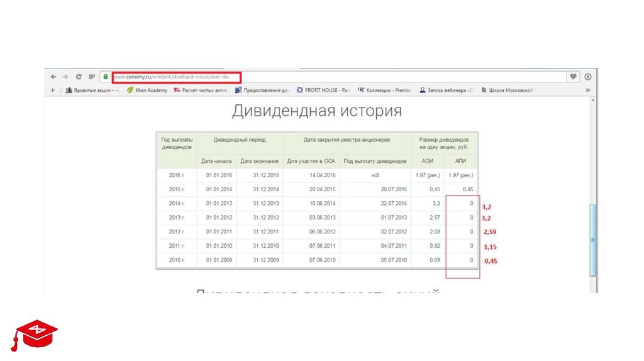Click the red graduation cap logo

pyautogui.click(x=35, y=332)
